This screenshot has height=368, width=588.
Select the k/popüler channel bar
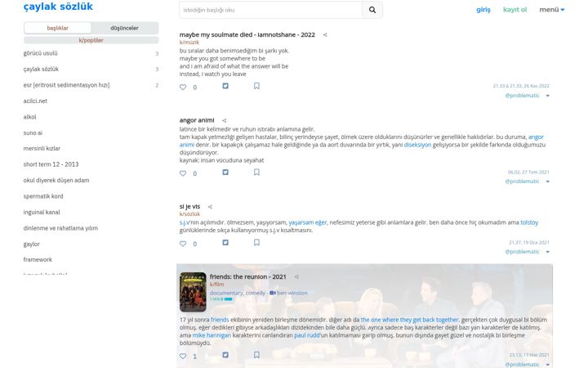(91, 40)
